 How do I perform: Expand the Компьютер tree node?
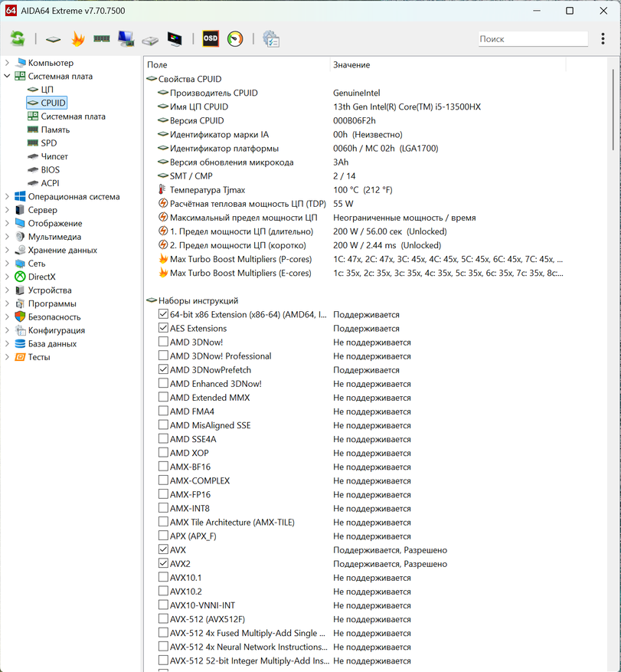click(x=8, y=63)
